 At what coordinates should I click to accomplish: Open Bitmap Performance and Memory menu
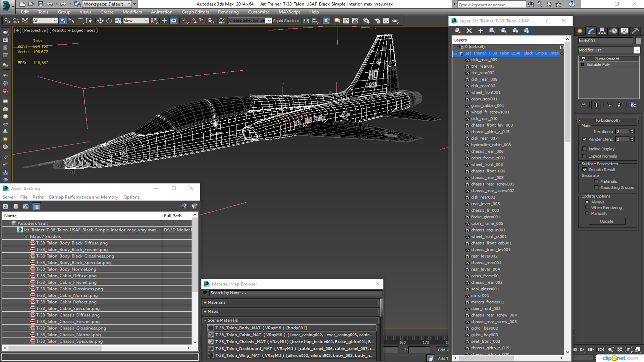[x=84, y=197]
